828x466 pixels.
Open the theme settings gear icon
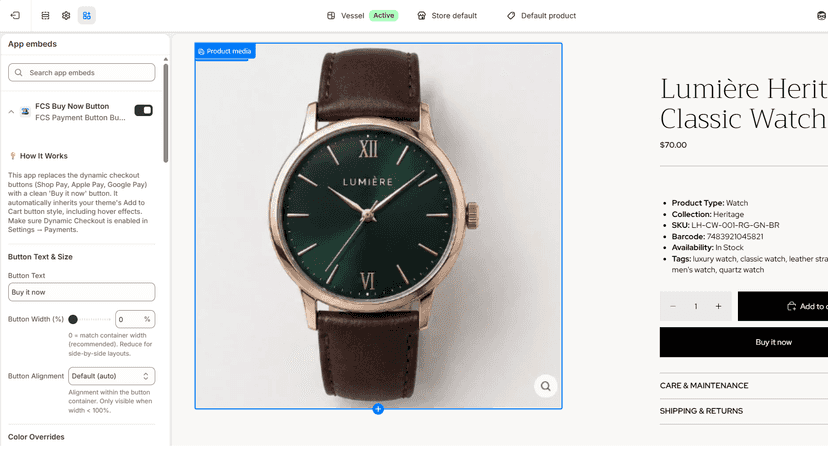pyautogui.click(x=66, y=15)
